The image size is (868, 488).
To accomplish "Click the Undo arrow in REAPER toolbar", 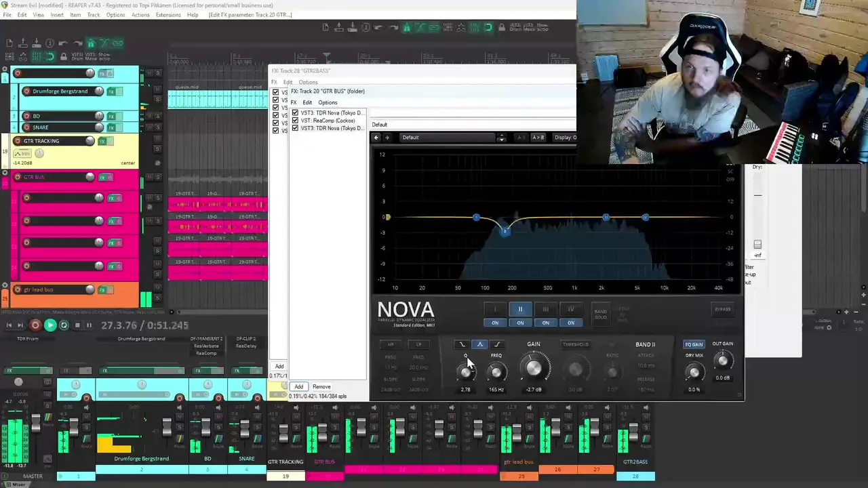I will point(63,43).
